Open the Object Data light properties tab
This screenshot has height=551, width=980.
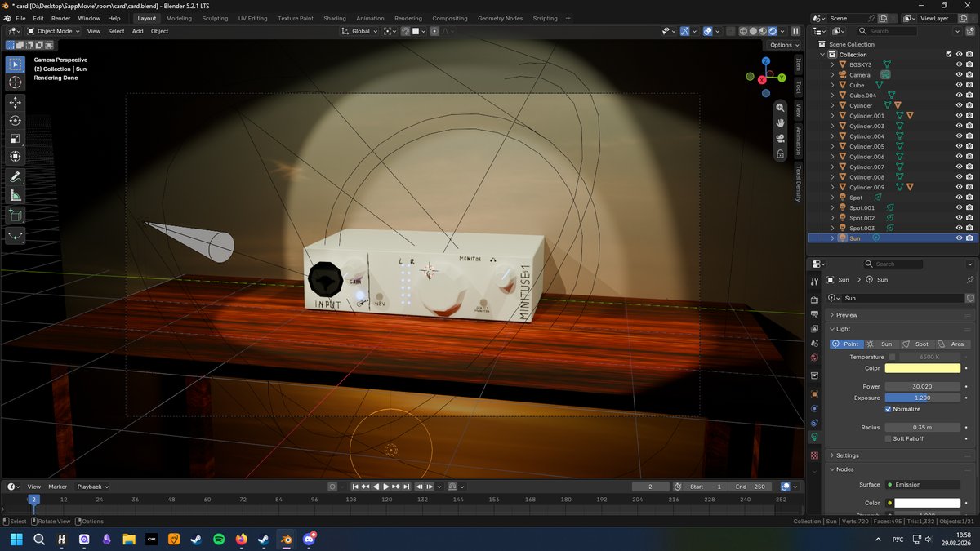pyautogui.click(x=814, y=438)
